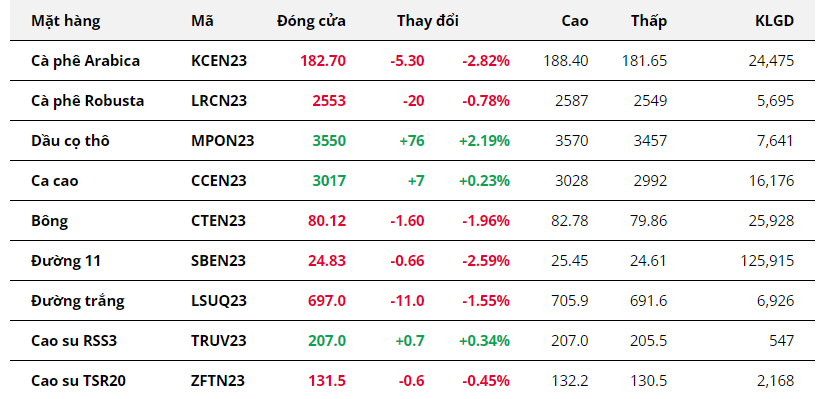Click the Thấp column header
This screenshot has width=831, height=399.
point(649,21)
